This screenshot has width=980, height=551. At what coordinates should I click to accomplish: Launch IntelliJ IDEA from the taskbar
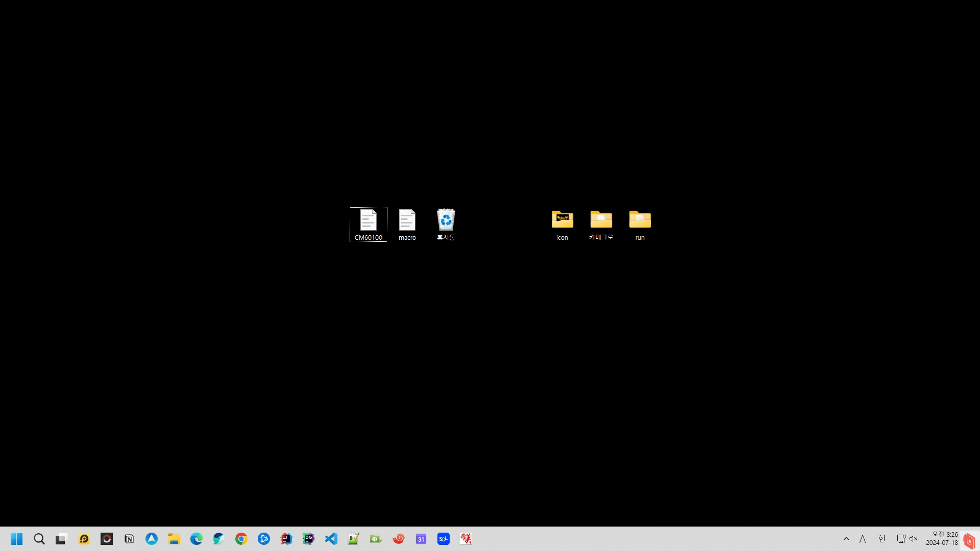point(286,539)
